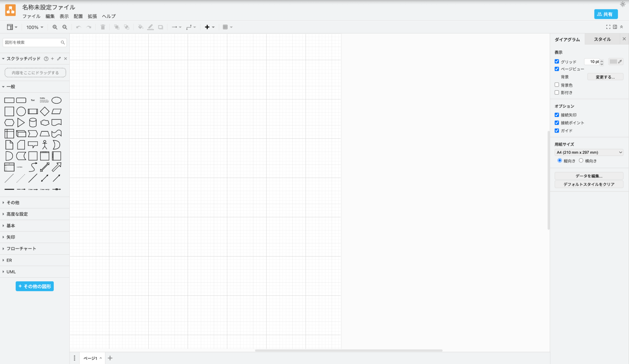Open the A4 paper size dropdown
The image size is (629, 364).
coord(589,152)
